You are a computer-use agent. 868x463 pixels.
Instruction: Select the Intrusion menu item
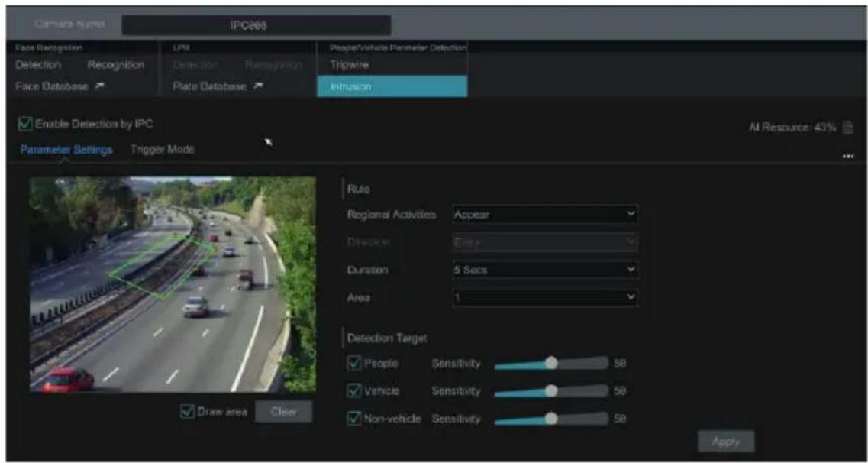[392, 86]
